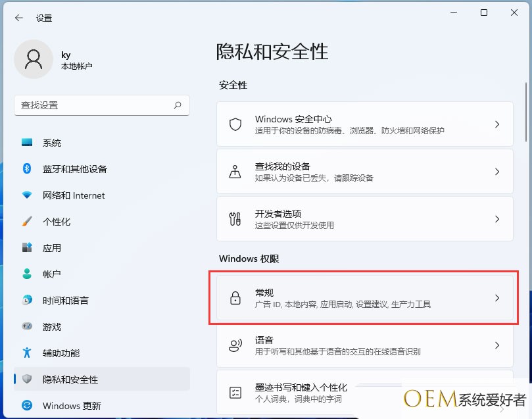Click the 时间和语言 clock icon
The width and height of the screenshot is (532, 419).
27,301
